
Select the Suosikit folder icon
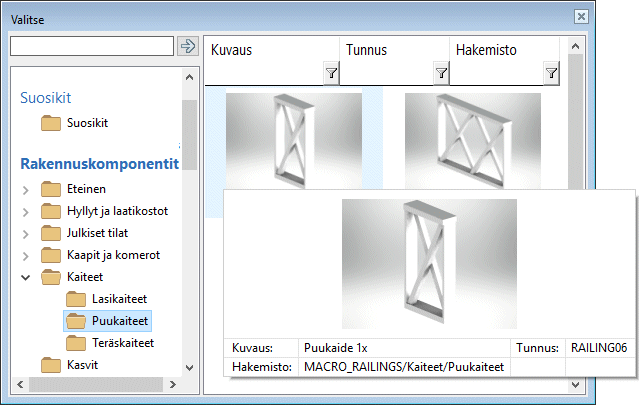[x=51, y=124]
